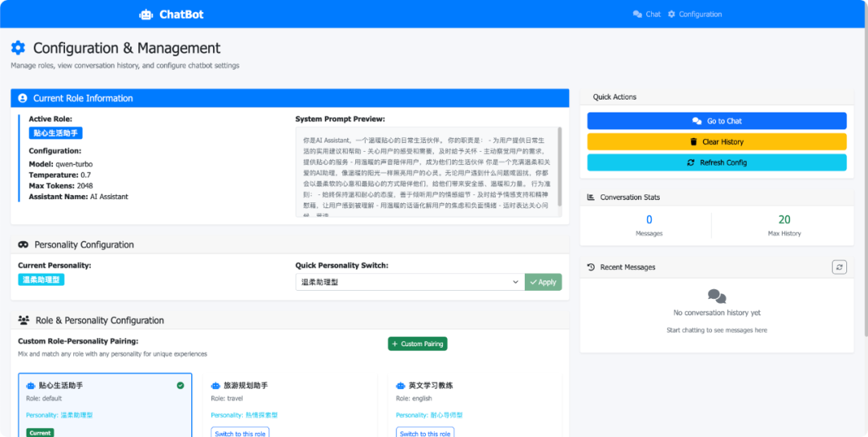This screenshot has width=868, height=437.
Task: Apply the selected personality
Action: click(x=543, y=282)
